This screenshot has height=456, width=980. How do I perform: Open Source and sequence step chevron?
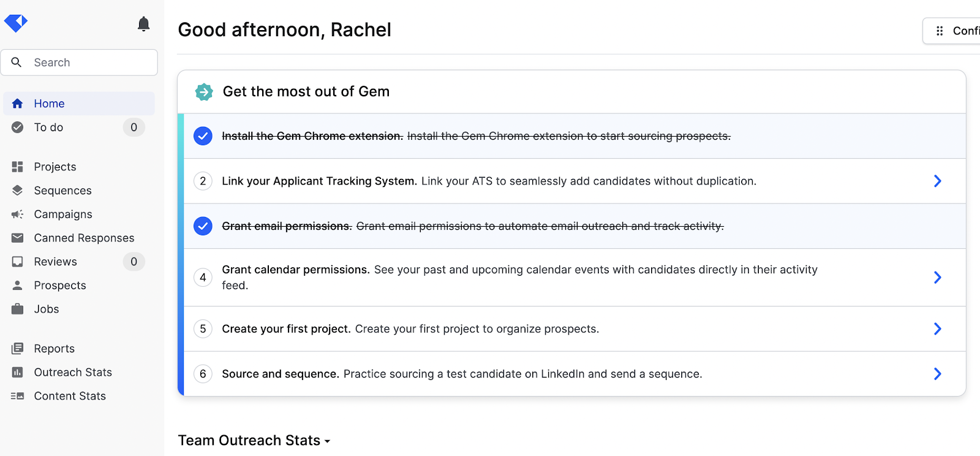[x=937, y=374]
